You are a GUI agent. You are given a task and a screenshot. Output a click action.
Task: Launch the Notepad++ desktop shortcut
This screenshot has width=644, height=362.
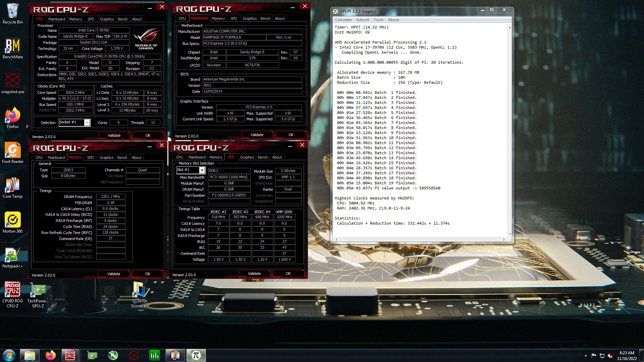(x=12, y=258)
